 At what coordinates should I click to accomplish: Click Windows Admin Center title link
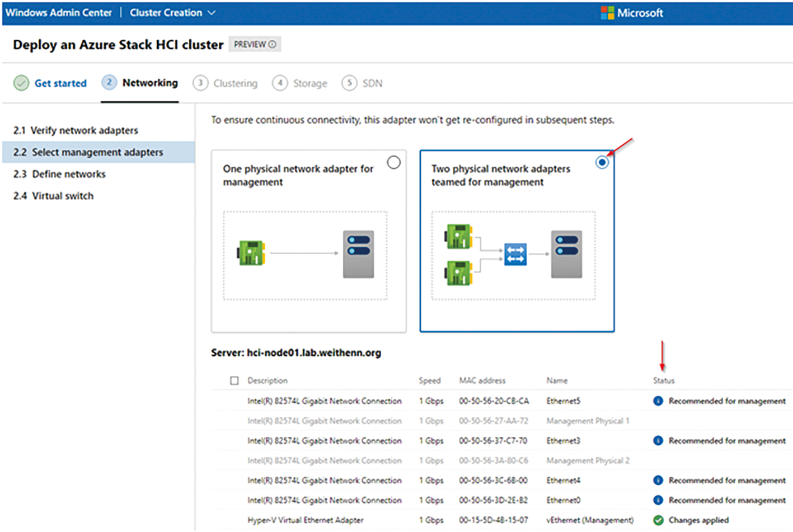(x=59, y=12)
